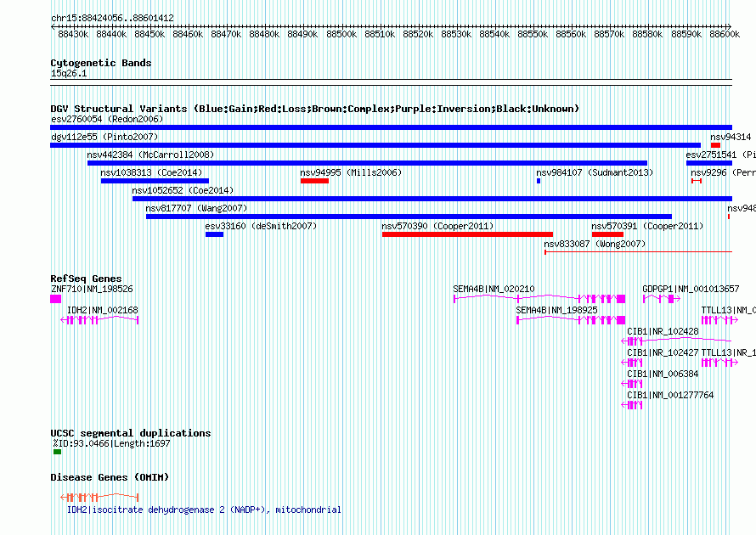Click the TTLL13|NM_ transcript glyph
This screenshot has width=756, height=535.
pos(719,320)
